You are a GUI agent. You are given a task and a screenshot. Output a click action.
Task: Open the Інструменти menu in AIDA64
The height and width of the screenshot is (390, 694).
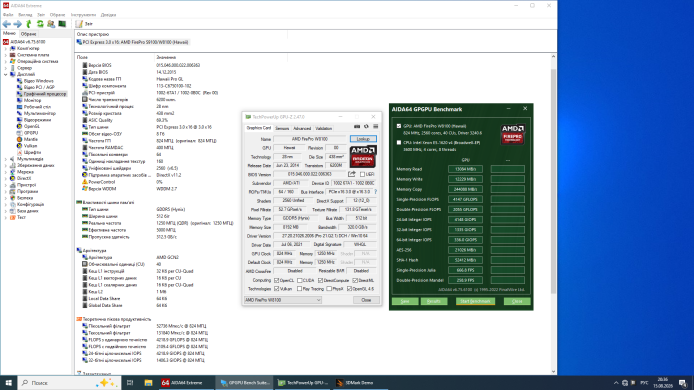click(83, 15)
